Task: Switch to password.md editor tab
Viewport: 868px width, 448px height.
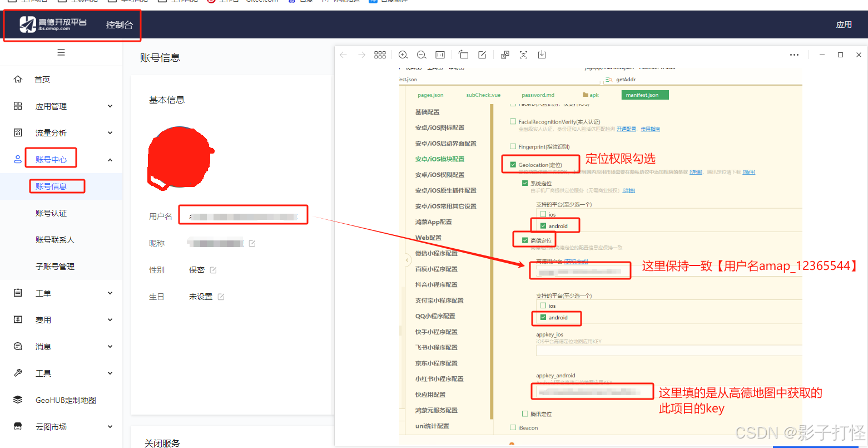Action: click(538, 95)
